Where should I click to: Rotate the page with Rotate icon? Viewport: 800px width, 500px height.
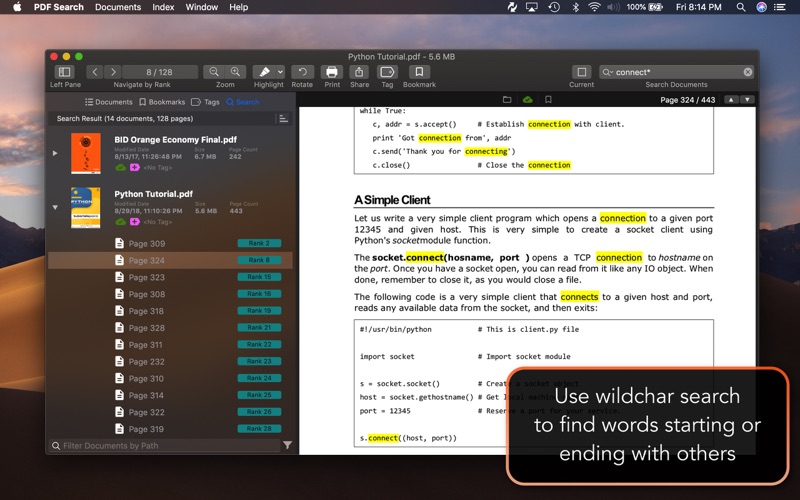(x=302, y=72)
